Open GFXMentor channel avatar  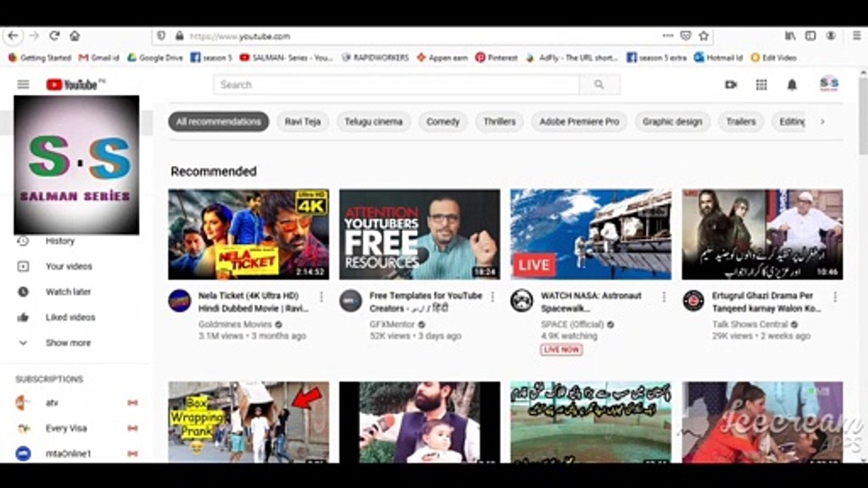click(x=351, y=300)
